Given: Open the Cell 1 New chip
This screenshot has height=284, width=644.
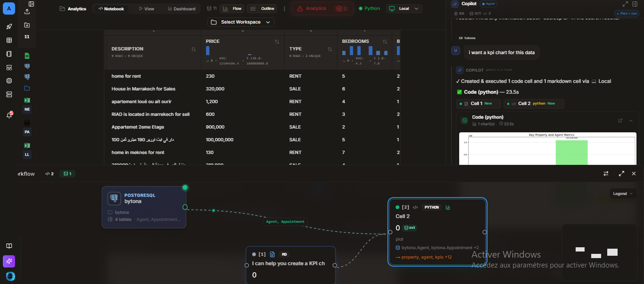Looking at the screenshot, I should 478,104.
